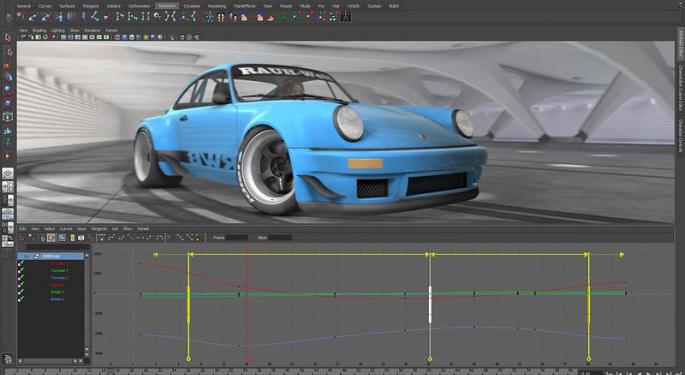The width and height of the screenshot is (685, 375).
Task: Toggle the viewport Grid display button
Action: (63, 37)
